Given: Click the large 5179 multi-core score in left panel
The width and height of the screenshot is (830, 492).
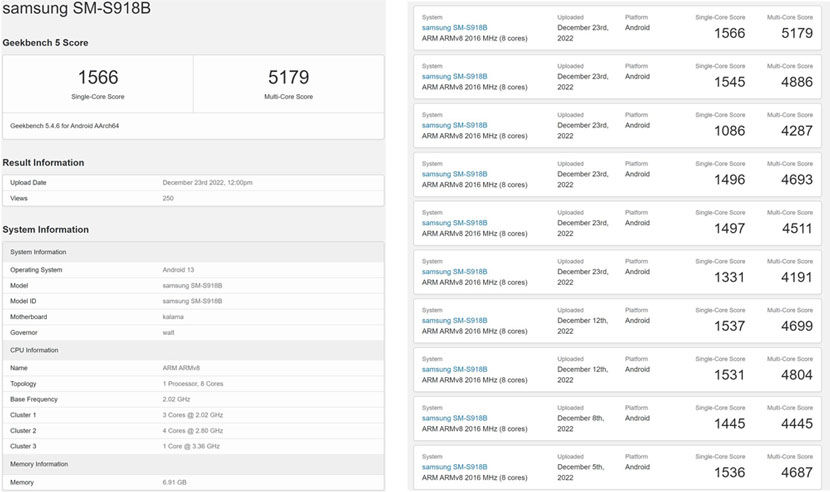Looking at the screenshot, I should tap(288, 77).
